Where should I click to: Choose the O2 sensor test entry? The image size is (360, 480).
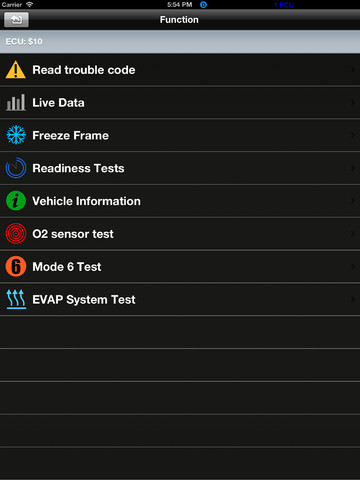pyautogui.click(x=180, y=234)
